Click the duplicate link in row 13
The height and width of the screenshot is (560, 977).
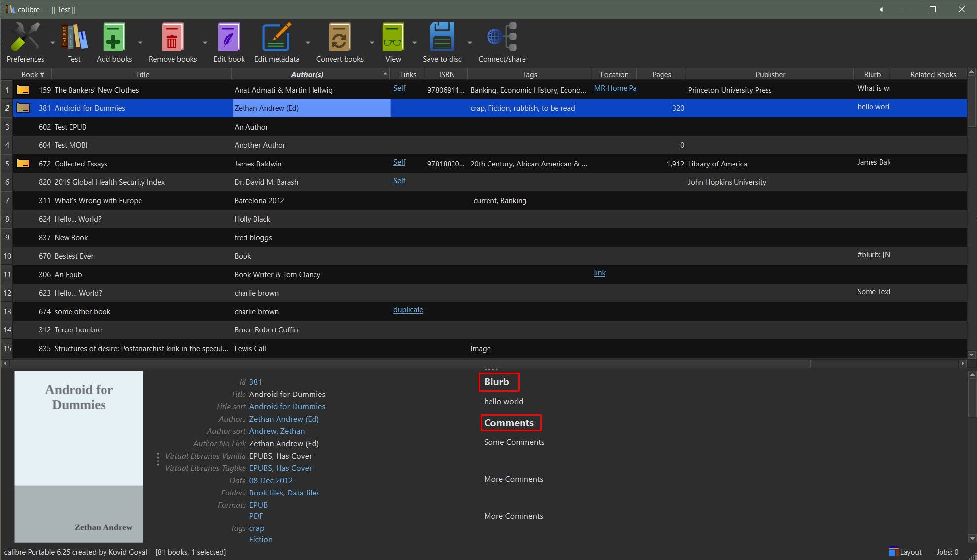click(408, 310)
